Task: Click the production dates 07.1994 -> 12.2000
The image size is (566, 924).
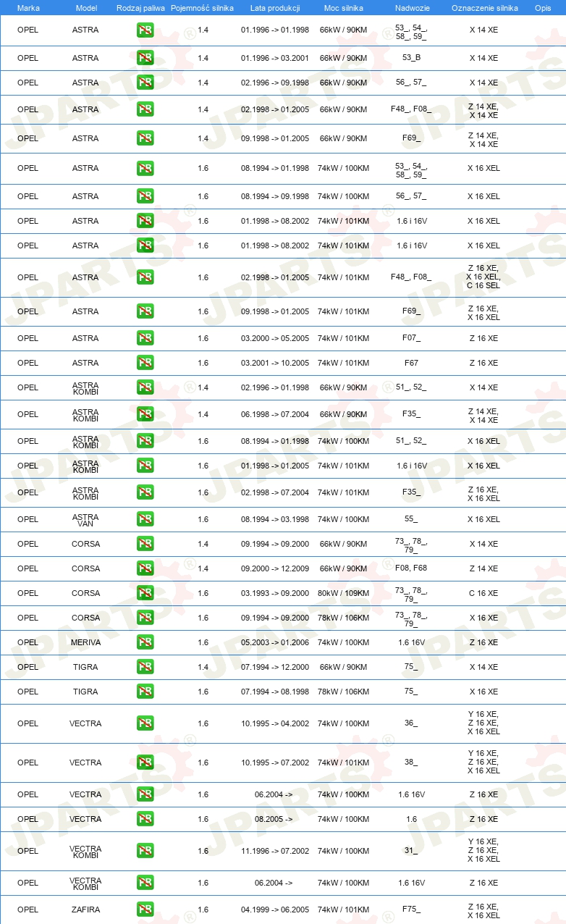Action: pos(275,667)
